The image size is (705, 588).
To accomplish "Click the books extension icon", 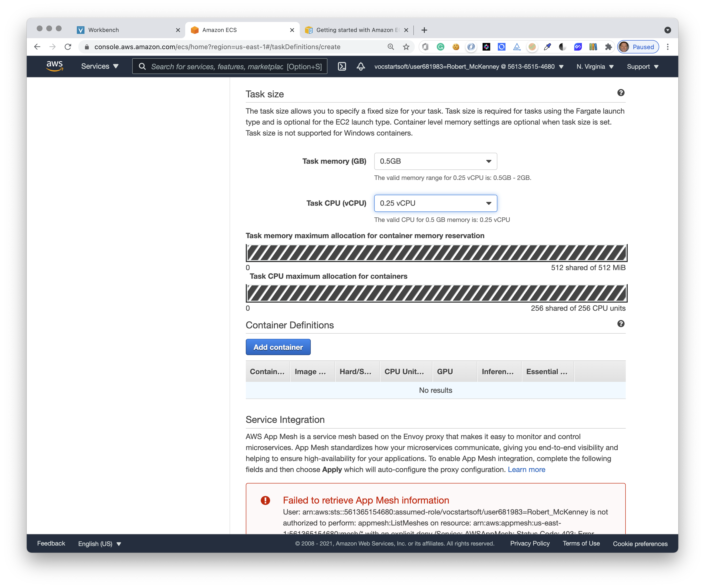I will tap(593, 47).
